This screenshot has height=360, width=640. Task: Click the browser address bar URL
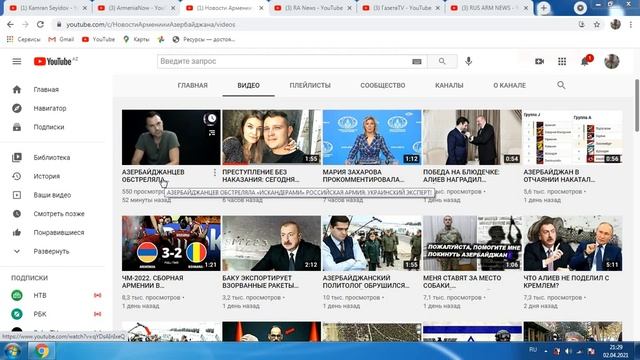pos(151,24)
